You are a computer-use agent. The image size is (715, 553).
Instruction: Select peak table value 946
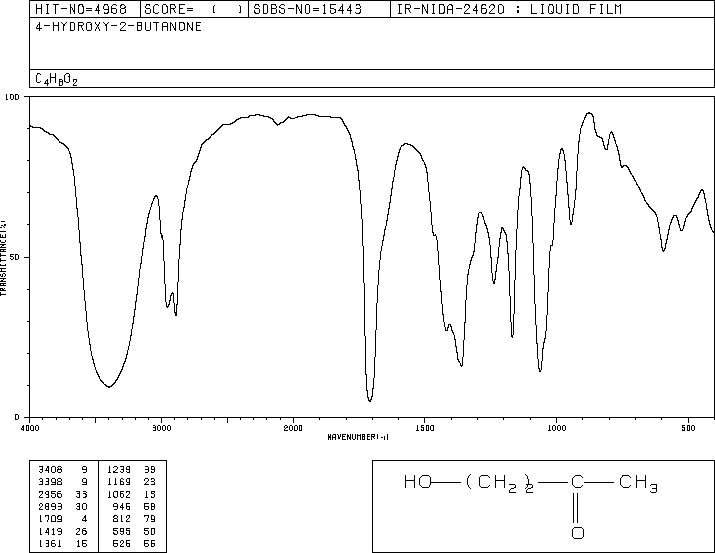122,506
